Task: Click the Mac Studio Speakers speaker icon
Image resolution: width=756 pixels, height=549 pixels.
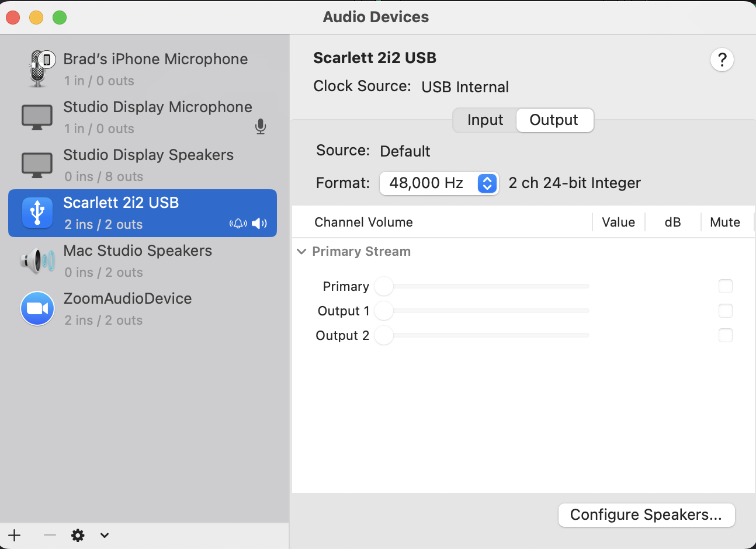Action: pos(37,260)
